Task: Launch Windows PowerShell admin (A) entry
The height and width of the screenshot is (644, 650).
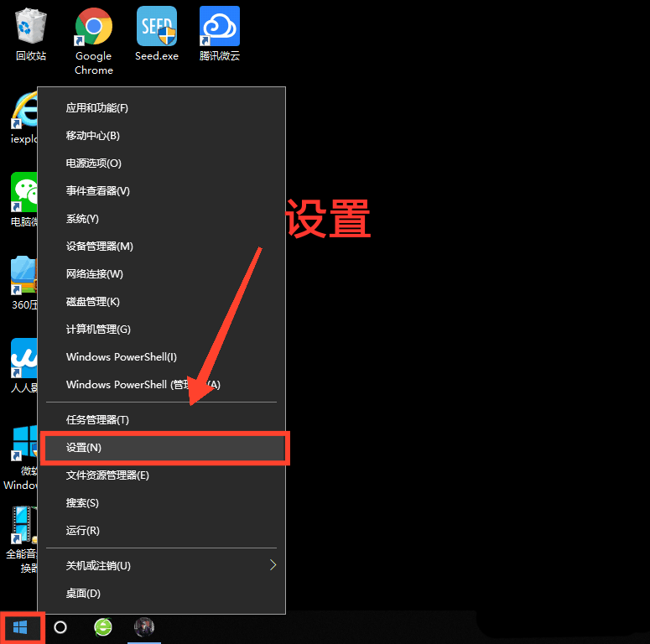Action: point(161,385)
